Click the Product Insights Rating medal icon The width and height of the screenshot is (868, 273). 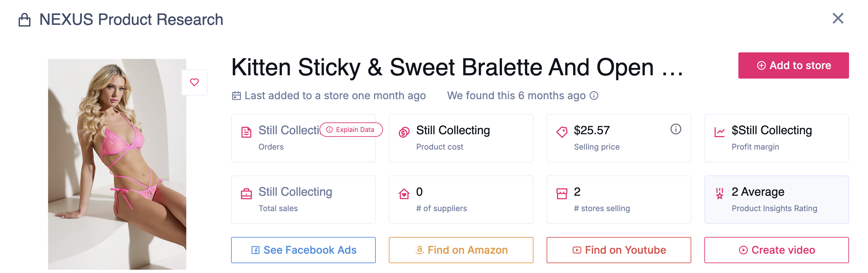(719, 193)
